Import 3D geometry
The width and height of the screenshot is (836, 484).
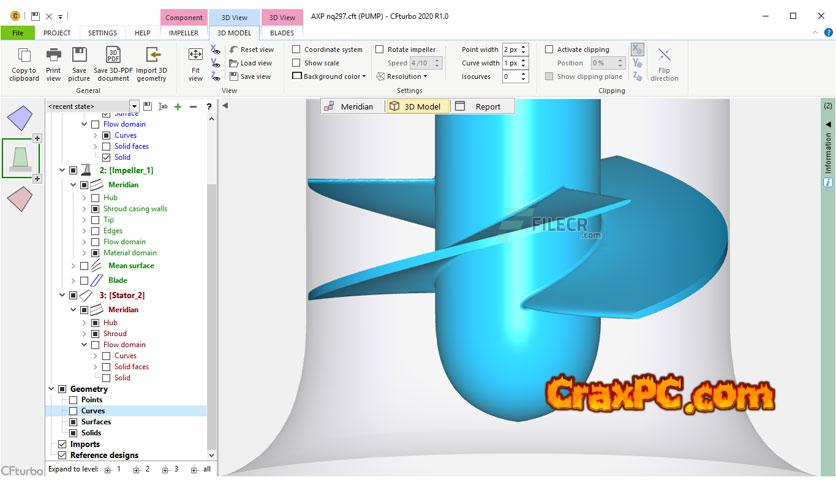[151, 64]
